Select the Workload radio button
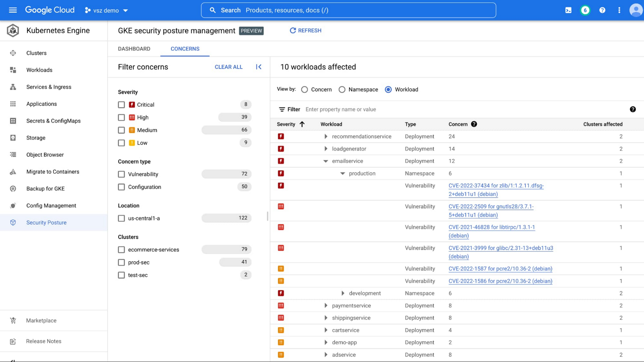The width and height of the screenshot is (644, 362). (x=388, y=89)
